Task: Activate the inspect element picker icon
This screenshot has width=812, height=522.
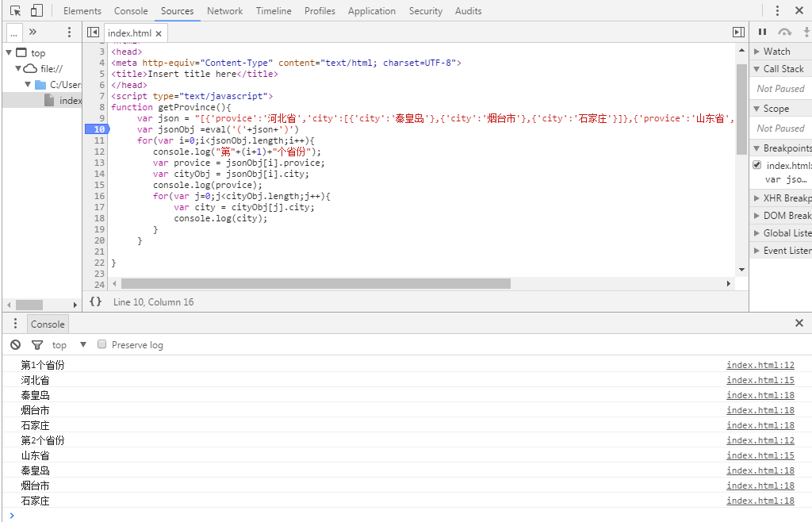Action: pyautogui.click(x=16, y=11)
